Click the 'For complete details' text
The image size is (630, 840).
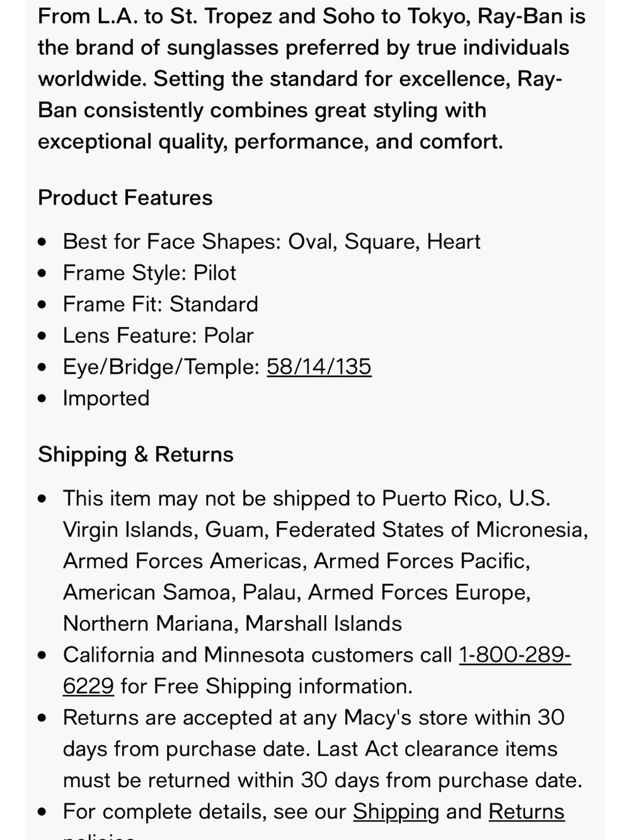pyautogui.click(x=205, y=811)
